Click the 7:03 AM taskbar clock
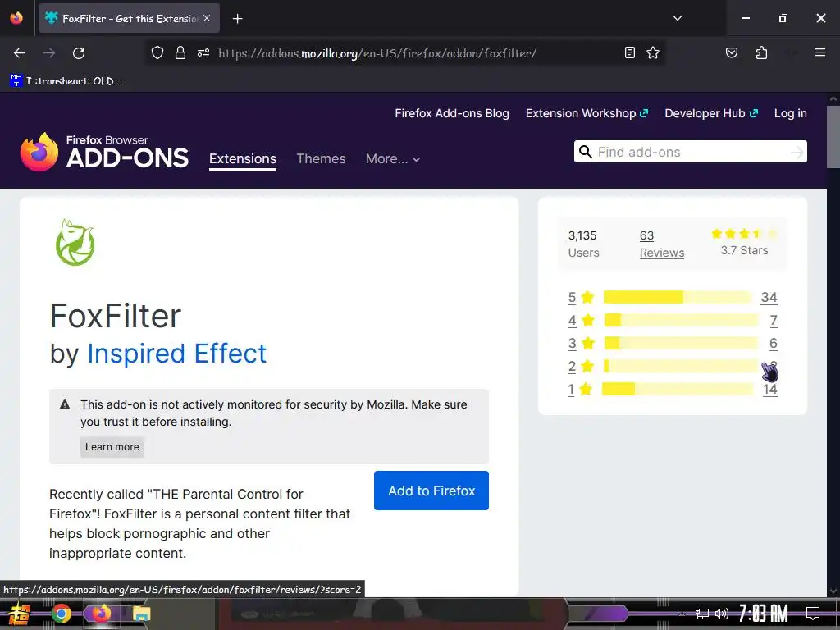The width and height of the screenshot is (840, 630). pyautogui.click(x=763, y=614)
